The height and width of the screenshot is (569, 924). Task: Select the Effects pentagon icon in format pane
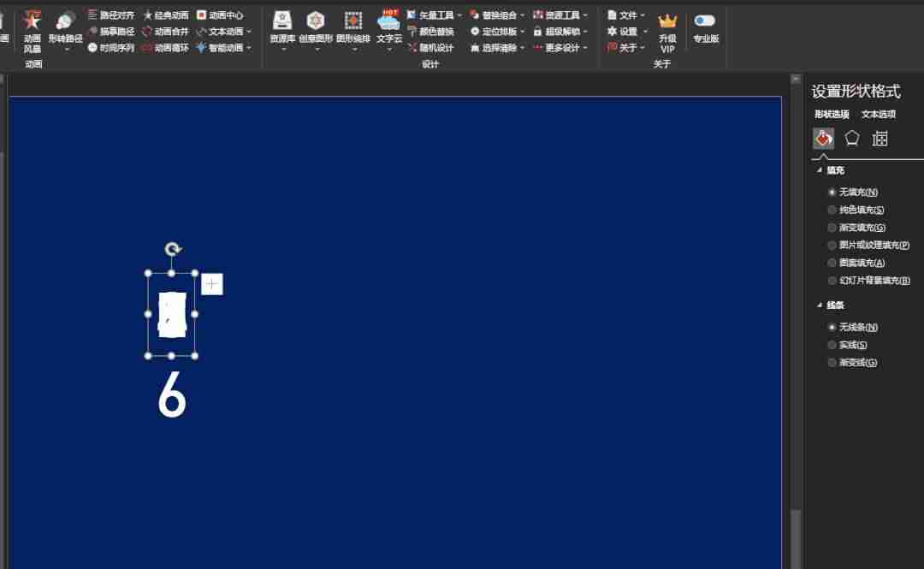click(851, 139)
